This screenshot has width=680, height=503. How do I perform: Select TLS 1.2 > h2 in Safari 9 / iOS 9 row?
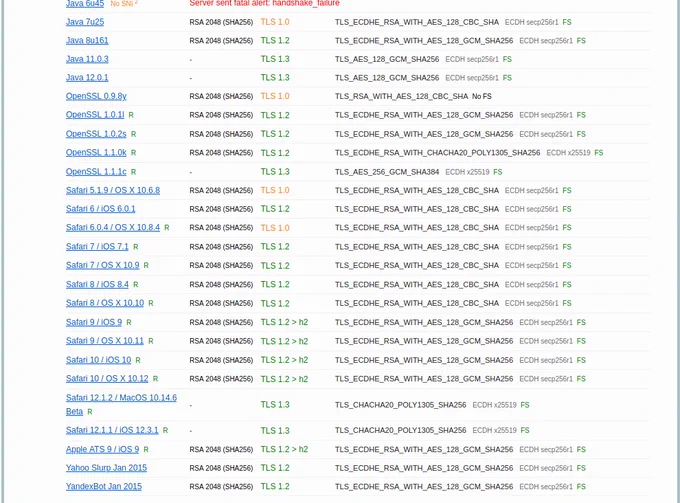(284, 322)
